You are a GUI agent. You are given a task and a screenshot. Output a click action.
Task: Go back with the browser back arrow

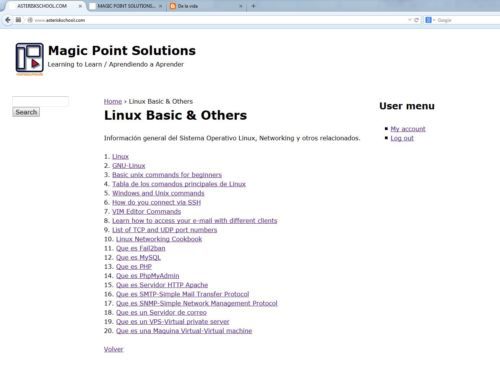pyautogui.click(x=8, y=20)
